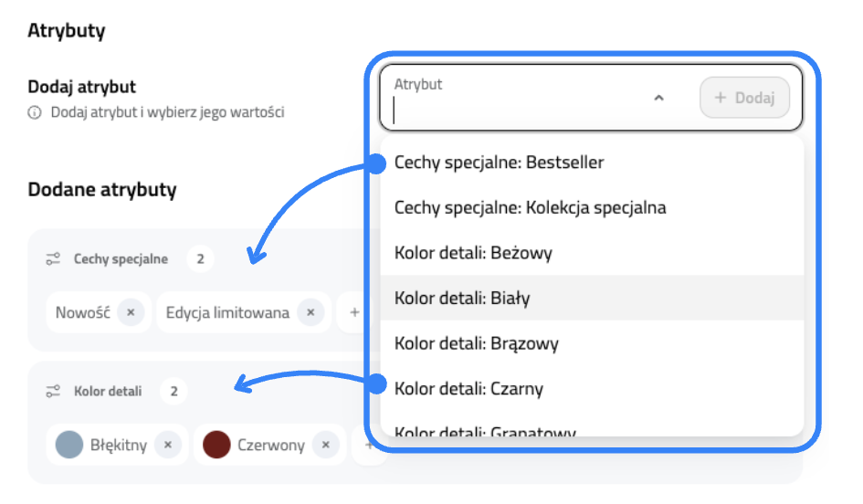
Task: Choose Kolor detali: Biały option
Action: pyautogui.click(x=462, y=298)
